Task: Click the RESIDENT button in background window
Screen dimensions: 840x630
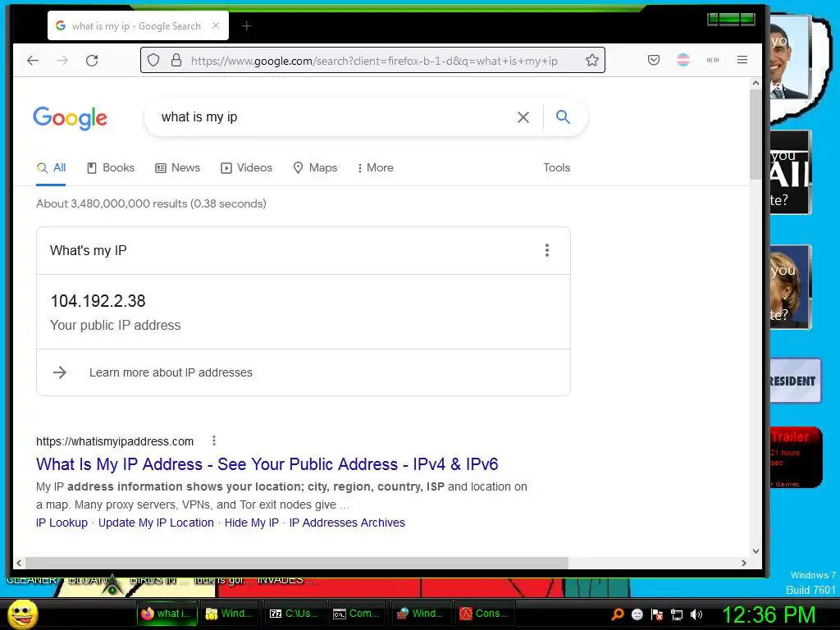Action: tap(795, 381)
